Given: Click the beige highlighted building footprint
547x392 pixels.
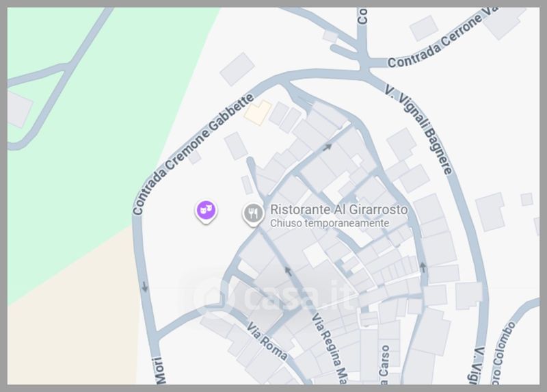Looking at the screenshot, I should point(258,112).
